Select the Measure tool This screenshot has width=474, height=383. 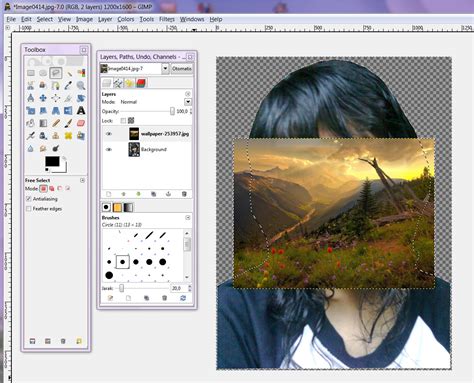pos(31,98)
